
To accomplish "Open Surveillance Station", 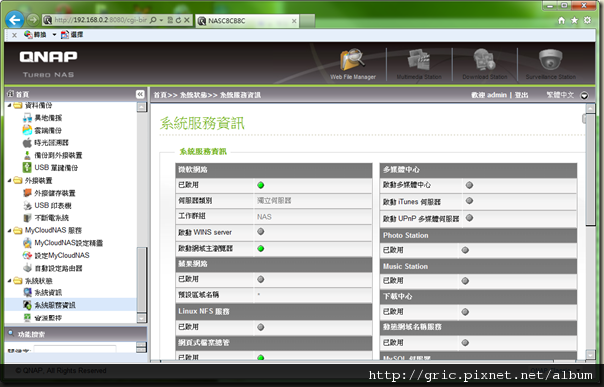I will 550,64.
